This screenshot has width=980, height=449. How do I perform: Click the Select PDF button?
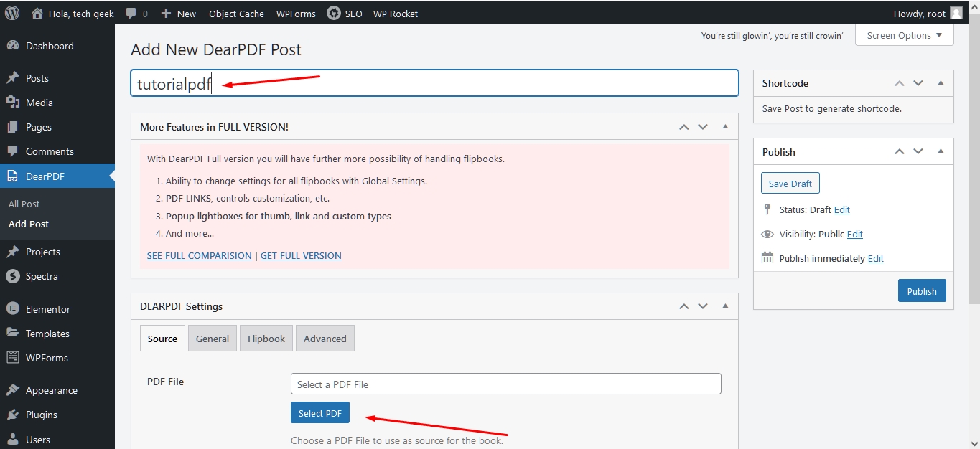[320, 413]
